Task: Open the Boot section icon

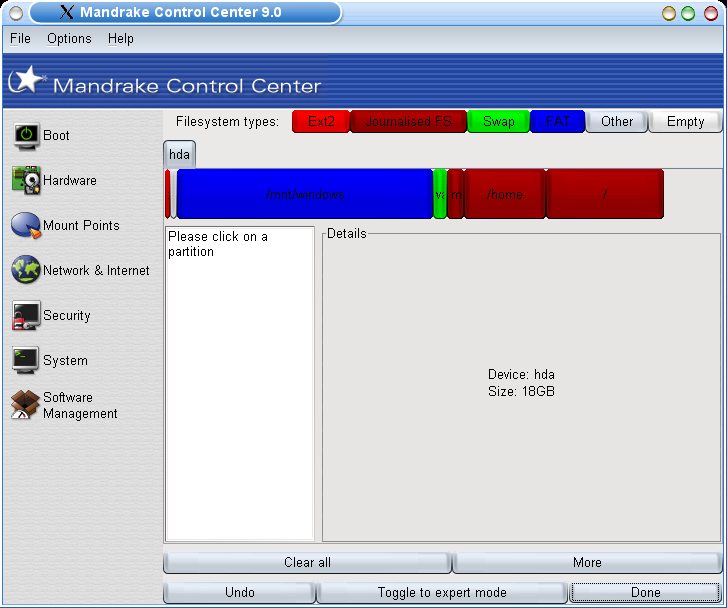Action: [26, 136]
